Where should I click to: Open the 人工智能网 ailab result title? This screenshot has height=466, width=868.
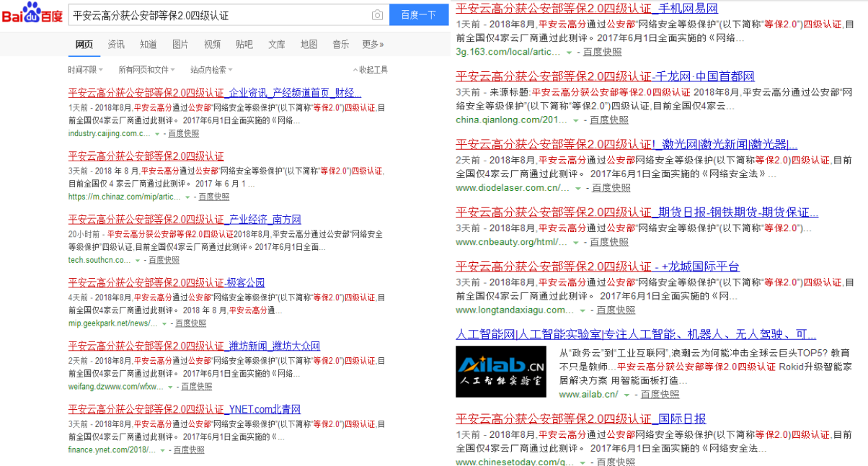click(x=636, y=334)
